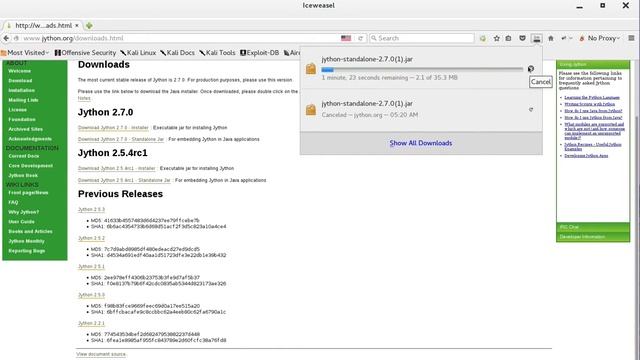The height and width of the screenshot is (360, 640).
Task: Click Learning the Python Language link
Action: (x=592, y=98)
